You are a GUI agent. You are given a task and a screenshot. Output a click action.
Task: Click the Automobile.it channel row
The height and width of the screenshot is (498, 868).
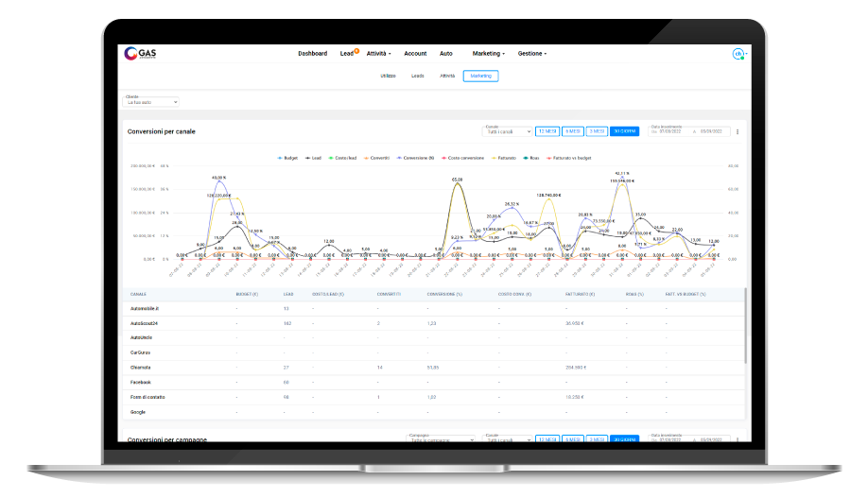click(435, 309)
